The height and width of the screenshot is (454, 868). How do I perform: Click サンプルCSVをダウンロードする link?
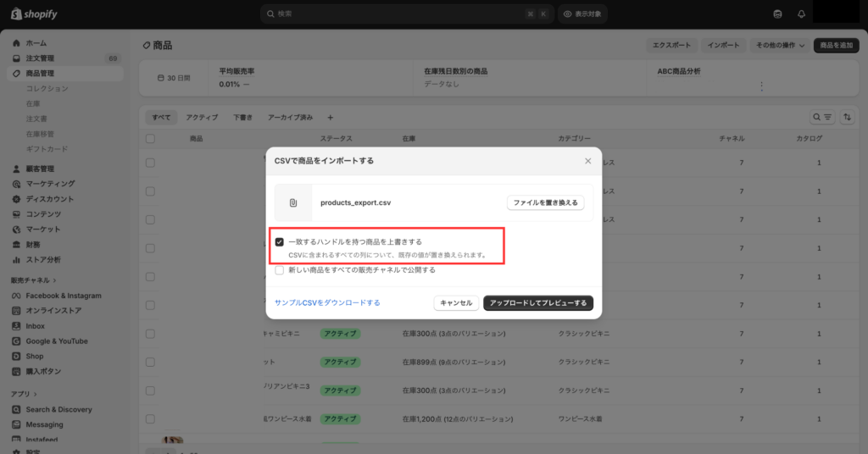pyautogui.click(x=327, y=303)
